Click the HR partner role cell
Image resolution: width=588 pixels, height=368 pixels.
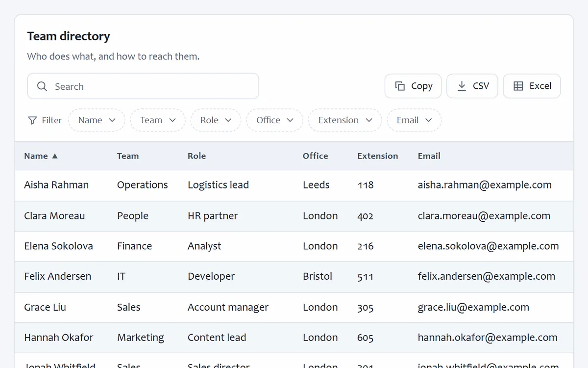[213, 216]
